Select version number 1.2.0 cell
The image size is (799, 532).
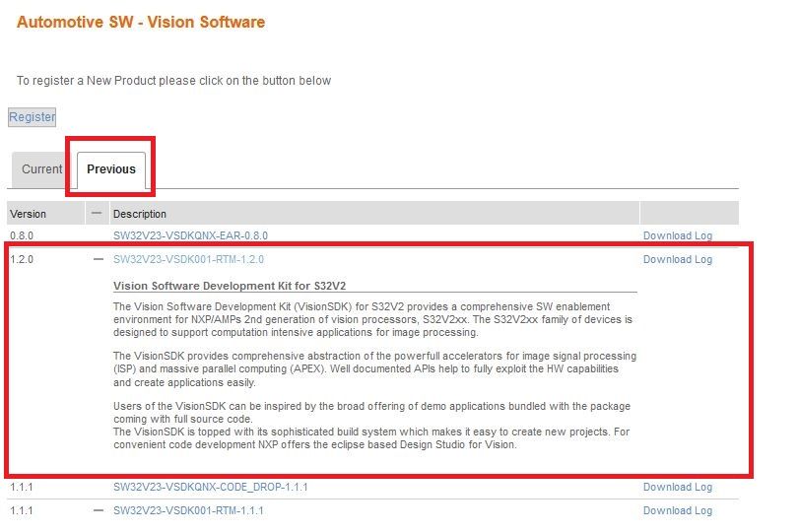point(22,259)
